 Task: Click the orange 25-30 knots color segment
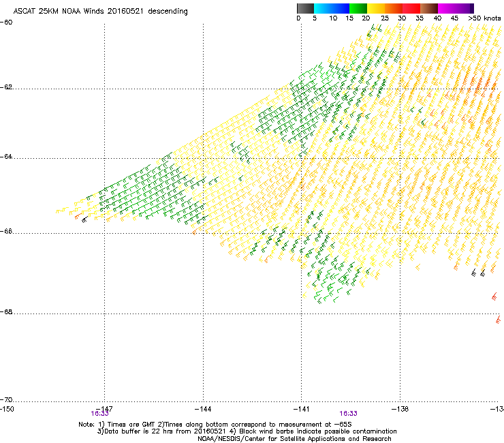pos(394,8)
